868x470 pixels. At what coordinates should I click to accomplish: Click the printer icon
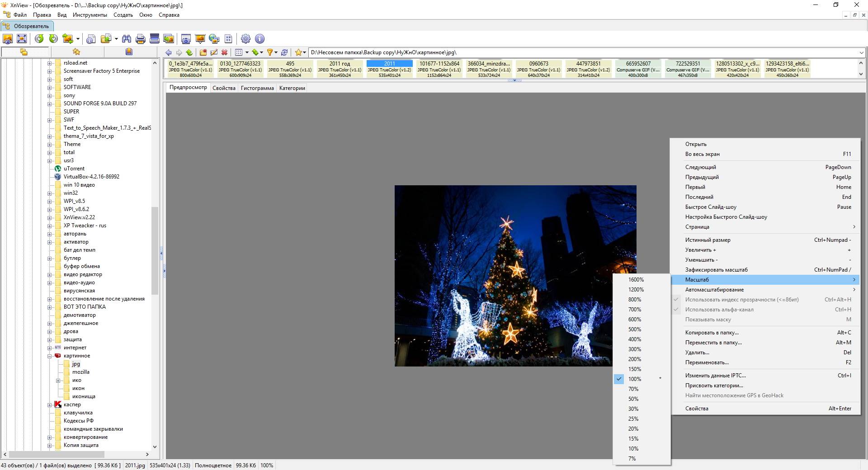(x=141, y=39)
